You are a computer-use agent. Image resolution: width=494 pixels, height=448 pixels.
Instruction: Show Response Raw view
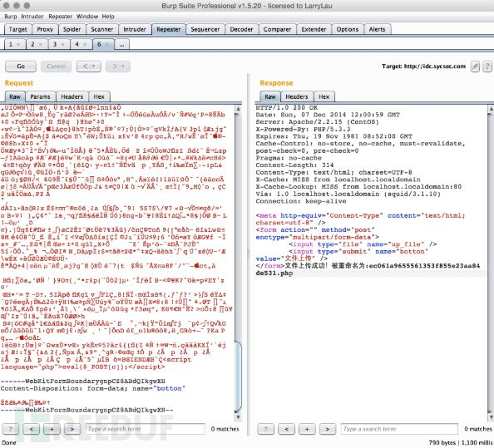point(270,96)
